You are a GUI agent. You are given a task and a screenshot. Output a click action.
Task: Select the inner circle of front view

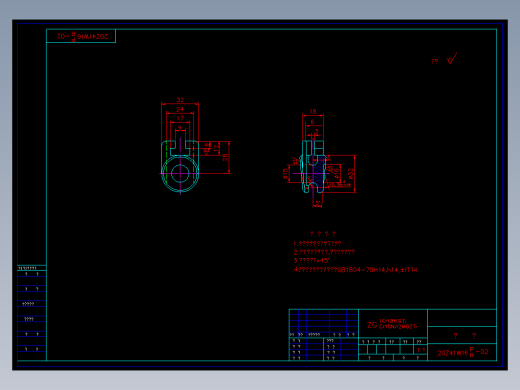click(180, 174)
